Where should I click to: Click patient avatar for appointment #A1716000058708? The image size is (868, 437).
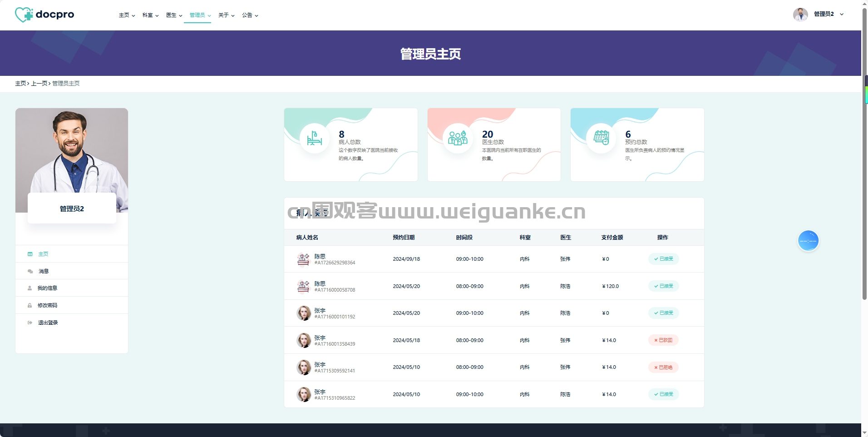pos(303,286)
